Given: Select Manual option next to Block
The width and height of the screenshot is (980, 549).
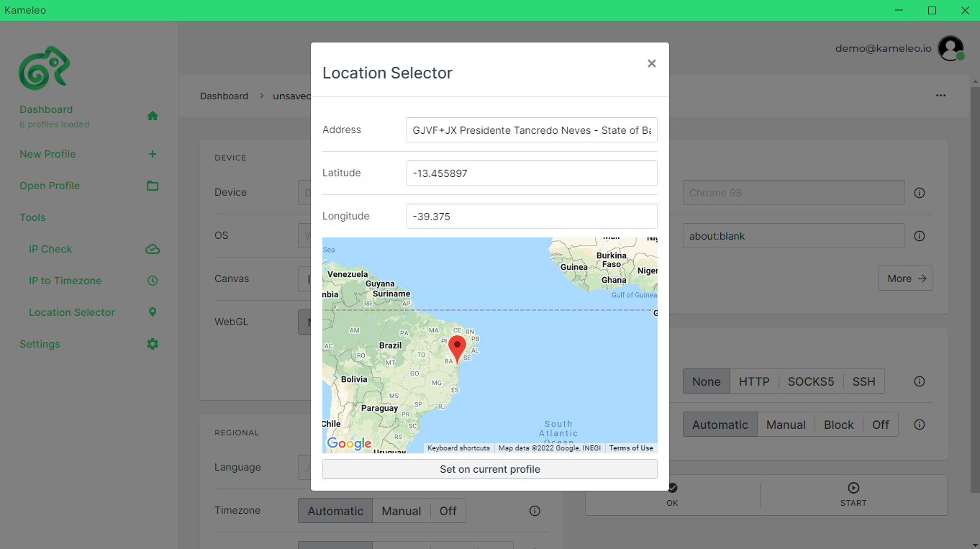Looking at the screenshot, I should tap(786, 425).
